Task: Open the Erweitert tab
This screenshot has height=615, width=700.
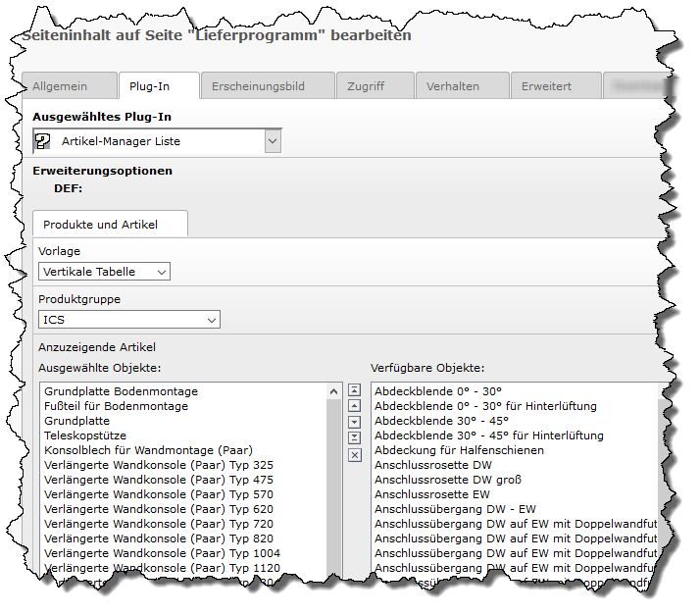Action: (x=546, y=86)
